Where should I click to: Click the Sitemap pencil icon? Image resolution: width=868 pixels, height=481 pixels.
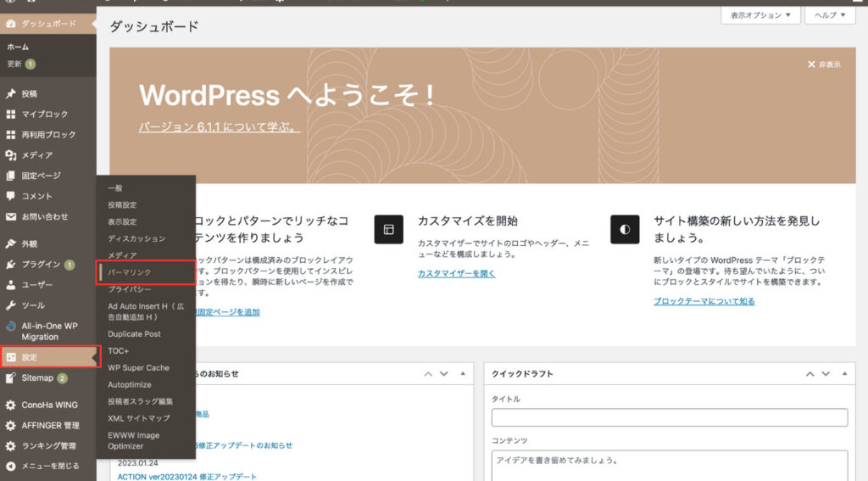10,378
